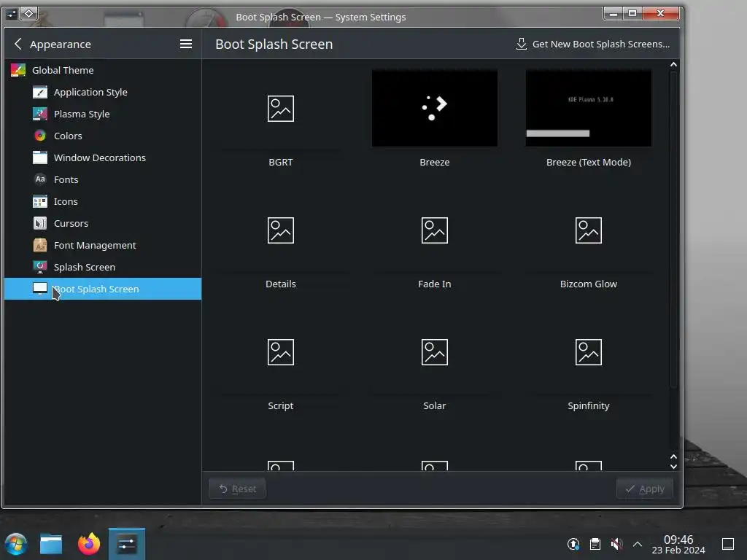Viewport: 747px width, 560px height.
Task: Open the hamburger menu in sidebar header
Action: coord(186,44)
